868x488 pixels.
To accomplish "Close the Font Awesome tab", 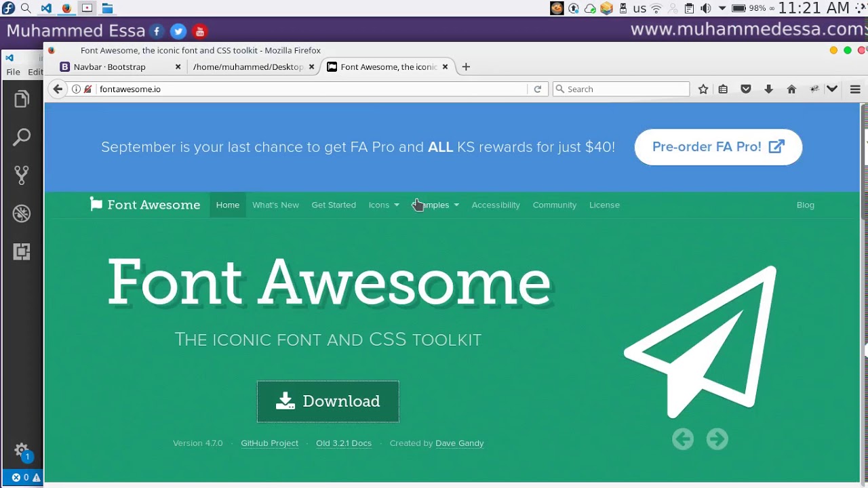I will click(x=445, y=66).
